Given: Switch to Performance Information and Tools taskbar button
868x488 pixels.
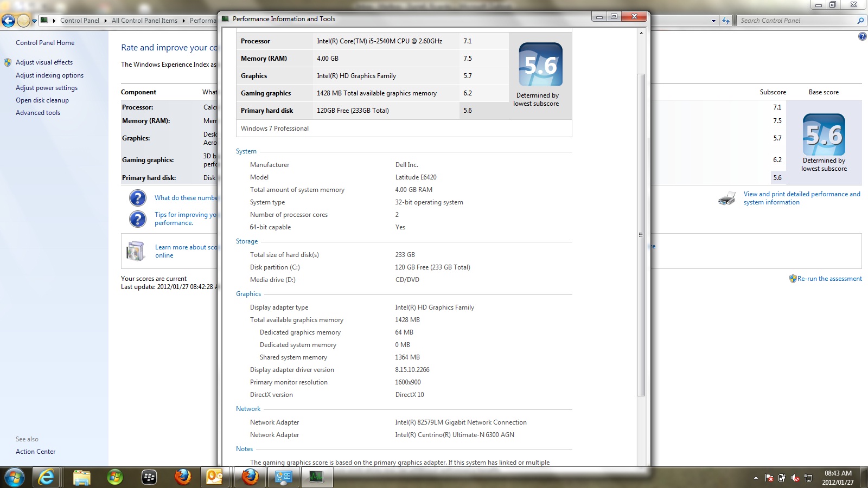Looking at the screenshot, I should point(316,477).
